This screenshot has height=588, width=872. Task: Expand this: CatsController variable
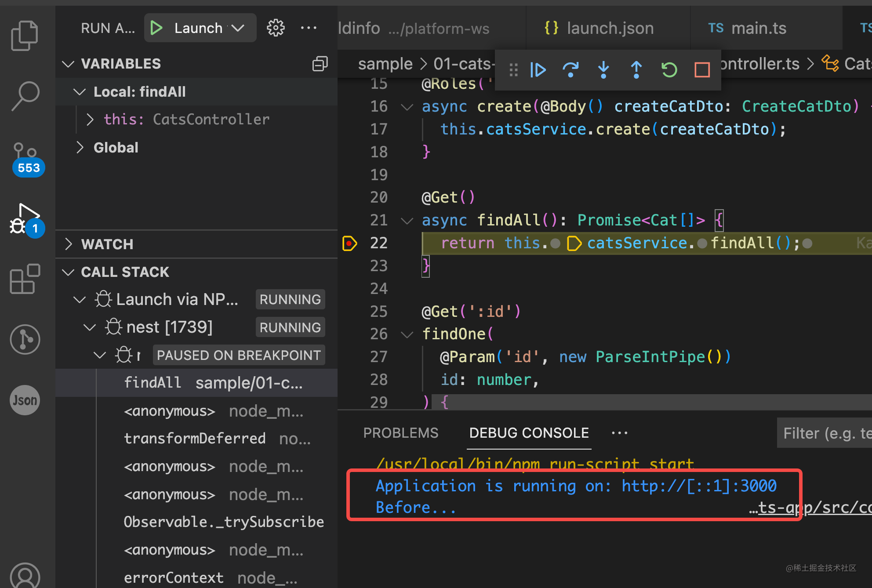(x=90, y=120)
